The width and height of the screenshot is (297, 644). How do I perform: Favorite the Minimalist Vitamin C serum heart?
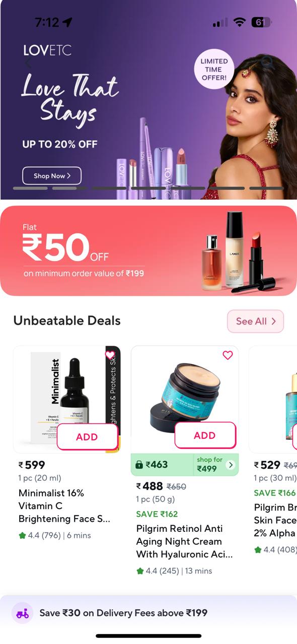110,355
